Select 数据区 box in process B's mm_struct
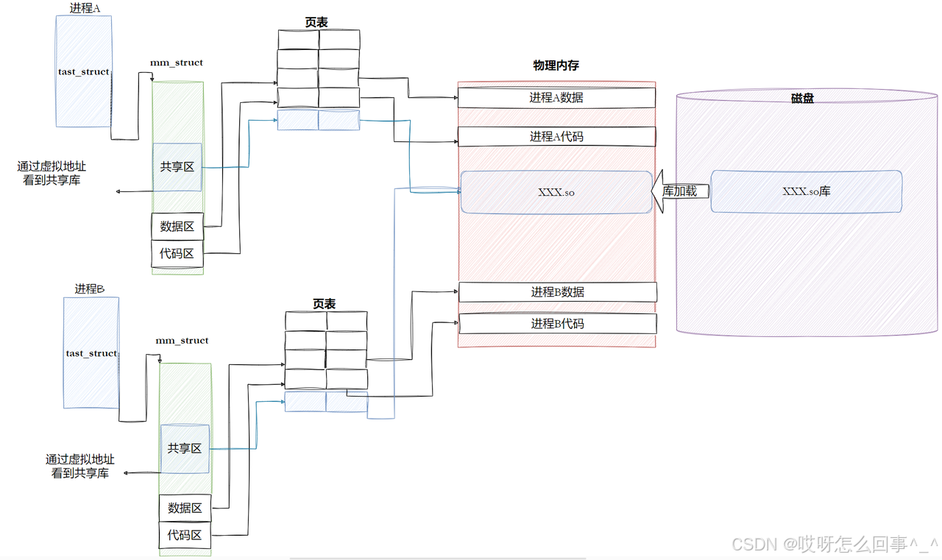 tap(185, 508)
